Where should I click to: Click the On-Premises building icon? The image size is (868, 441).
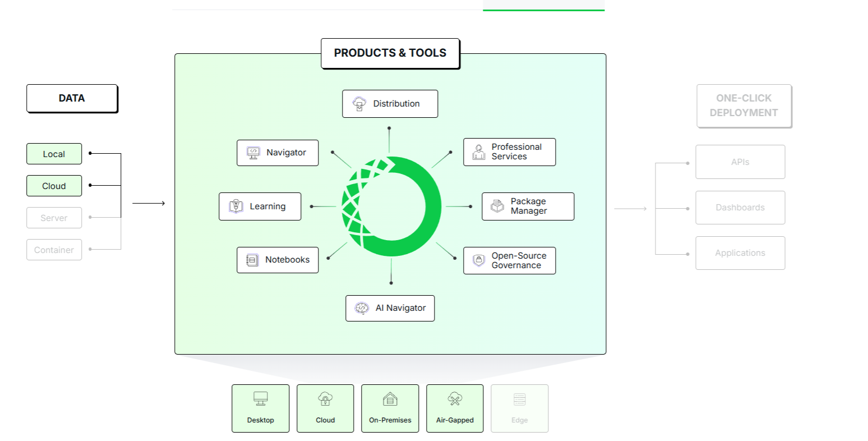click(390, 399)
